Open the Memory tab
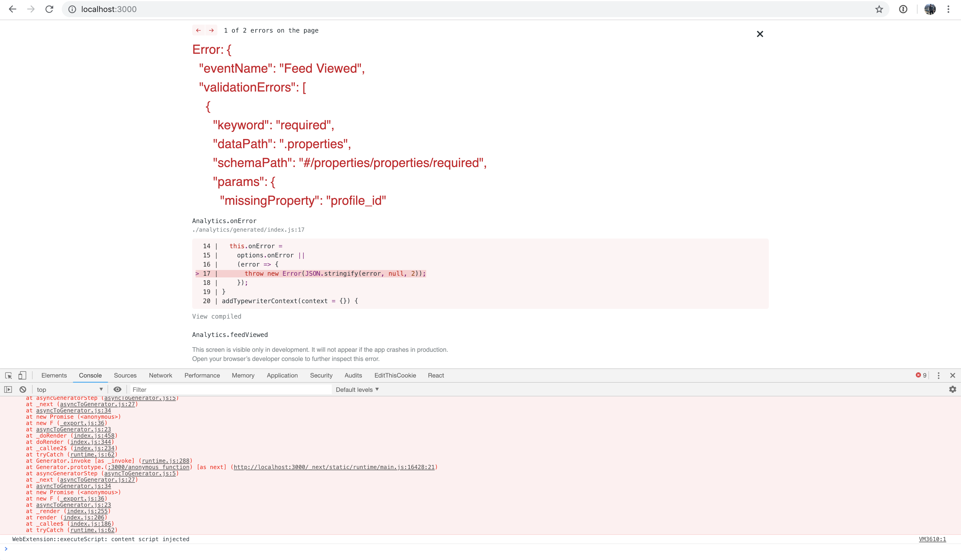The height and width of the screenshot is (560, 961). (x=243, y=375)
